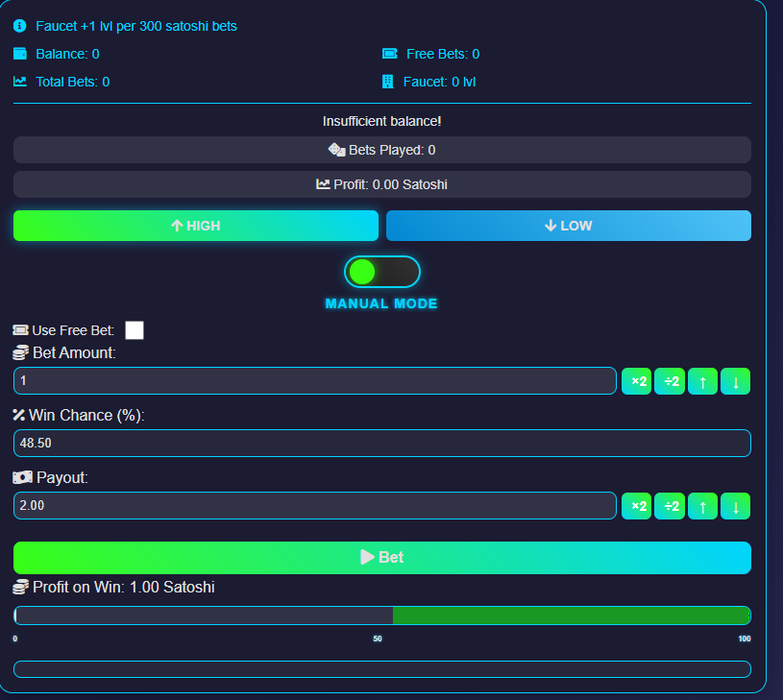Click the Faucet +1 lvl info text
Image resolution: width=783 pixels, height=700 pixels.
coord(136,26)
